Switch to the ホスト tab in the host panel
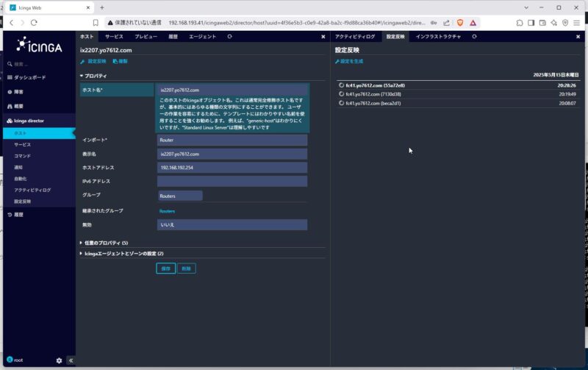Viewport: 588px width, 370px height. click(x=87, y=36)
